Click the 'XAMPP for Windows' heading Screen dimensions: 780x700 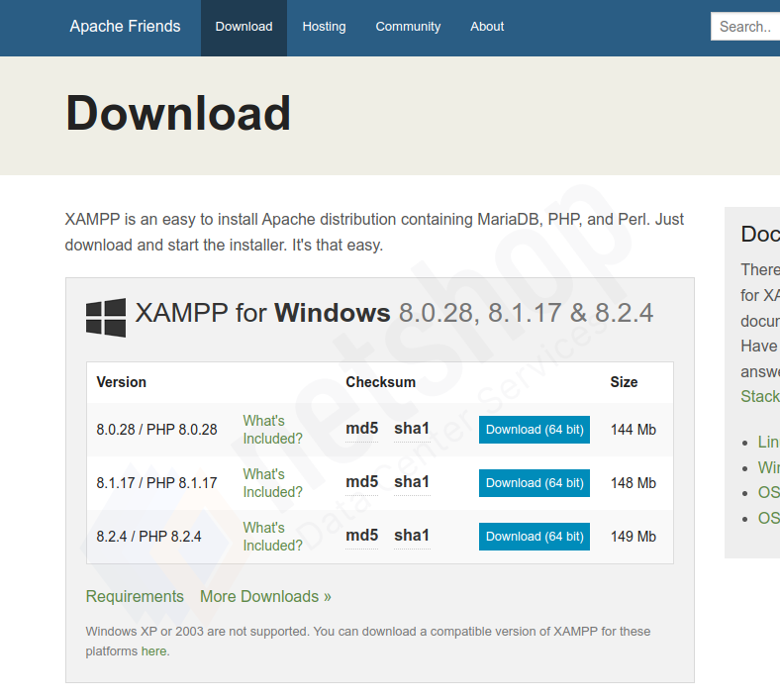[394, 313]
